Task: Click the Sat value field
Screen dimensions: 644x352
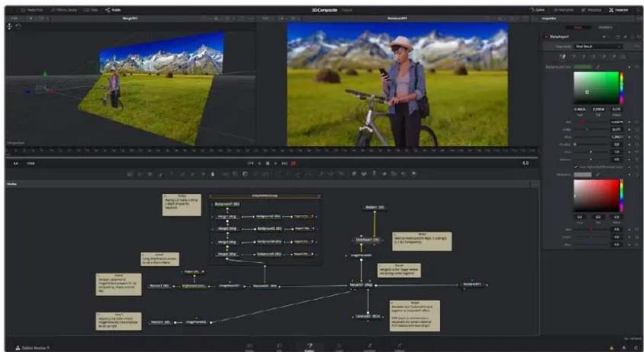Action: tap(598, 109)
